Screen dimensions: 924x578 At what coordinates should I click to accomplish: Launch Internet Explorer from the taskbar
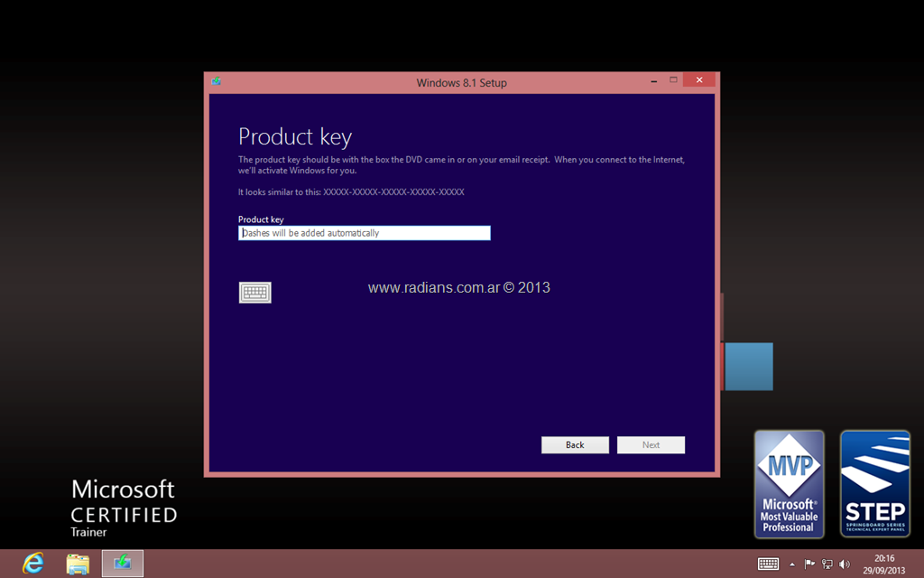pos(33,564)
